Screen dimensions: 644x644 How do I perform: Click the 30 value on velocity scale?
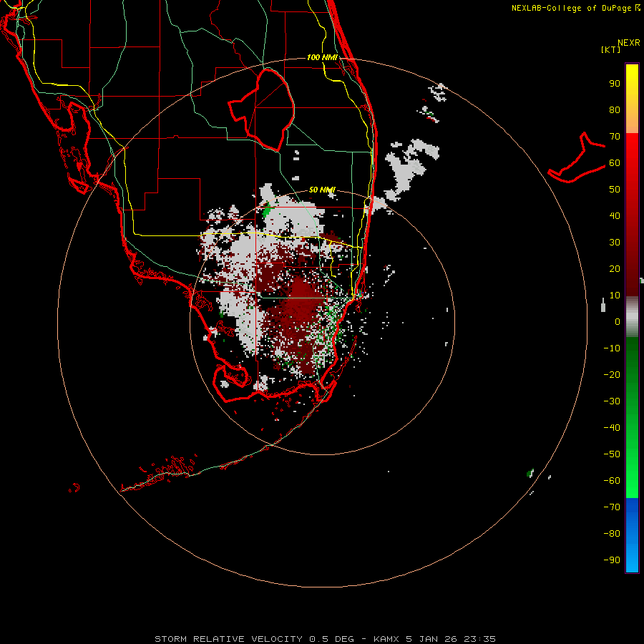[615, 243]
